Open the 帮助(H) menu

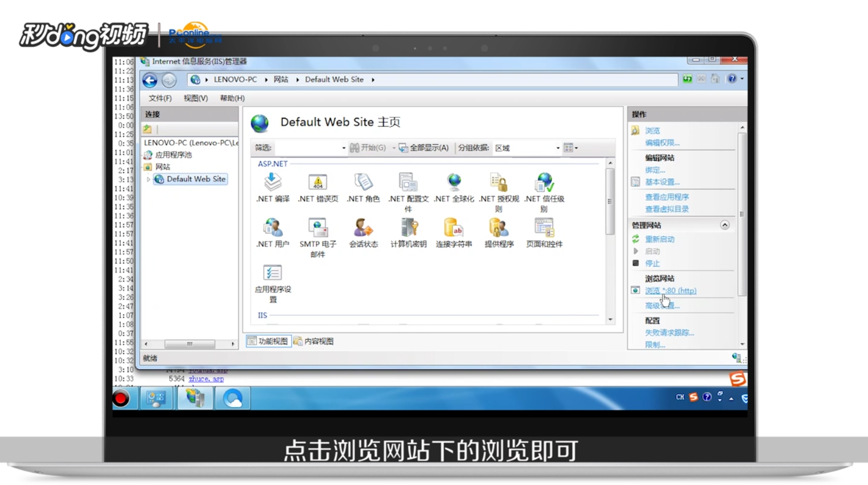point(232,98)
